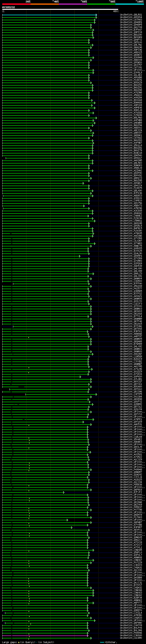Click the UniRef100_A8D015 label

131,53
